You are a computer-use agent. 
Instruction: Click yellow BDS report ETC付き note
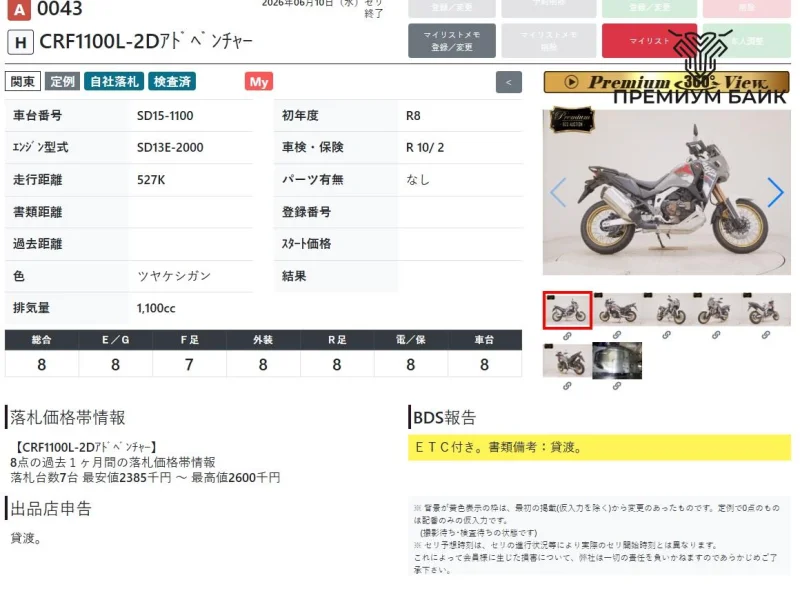tap(599, 447)
